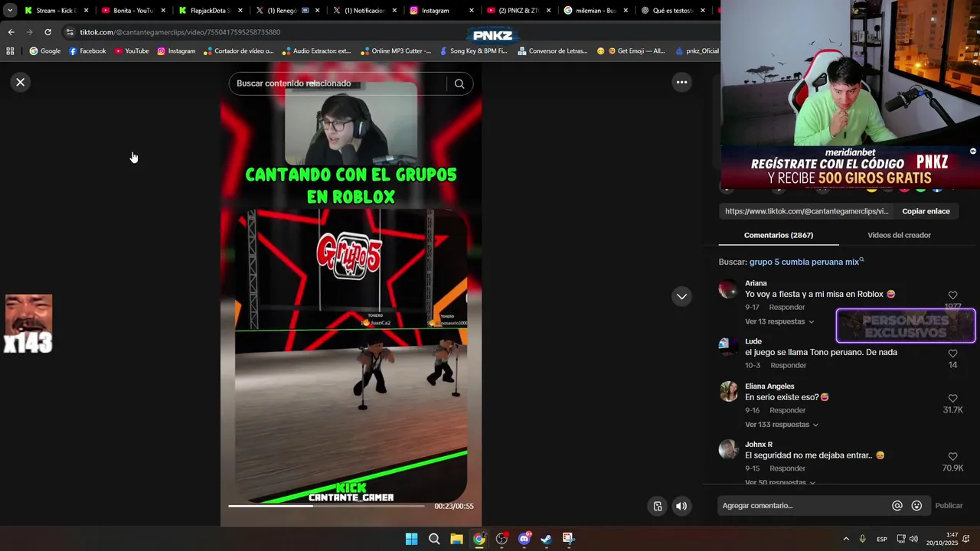
Task: Reply to Johnx R's comment via Responder
Action: [788, 468]
